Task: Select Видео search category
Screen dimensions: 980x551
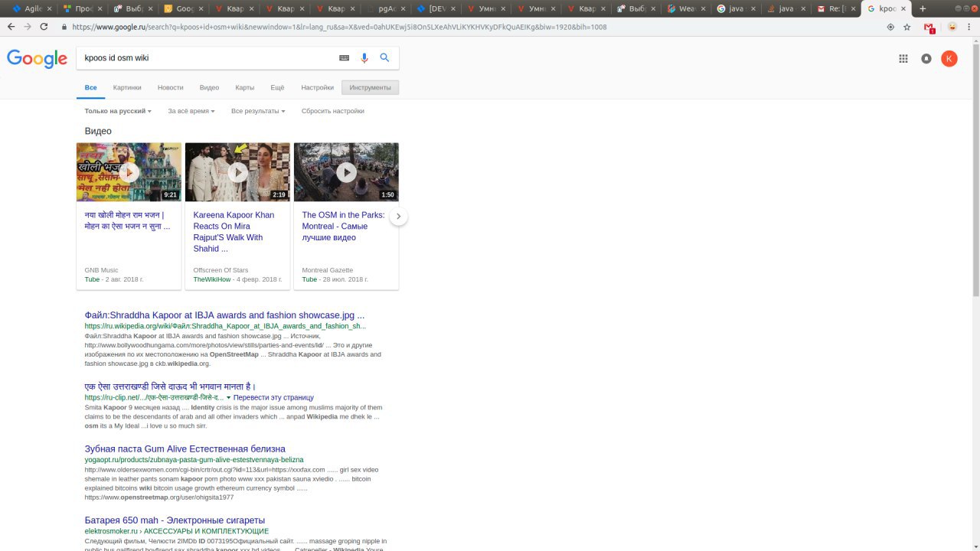Action: click(209, 87)
